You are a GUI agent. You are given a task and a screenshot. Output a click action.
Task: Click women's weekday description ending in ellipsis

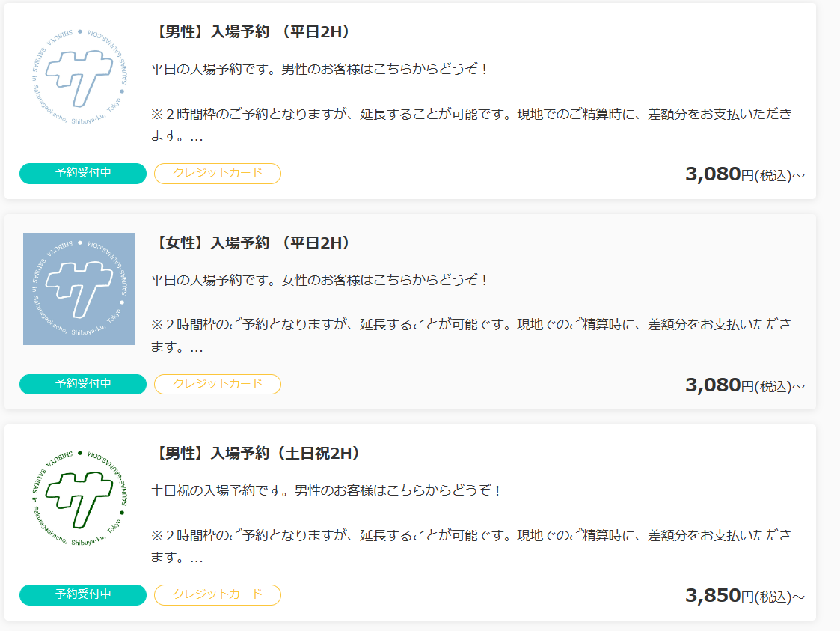(x=471, y=336)
